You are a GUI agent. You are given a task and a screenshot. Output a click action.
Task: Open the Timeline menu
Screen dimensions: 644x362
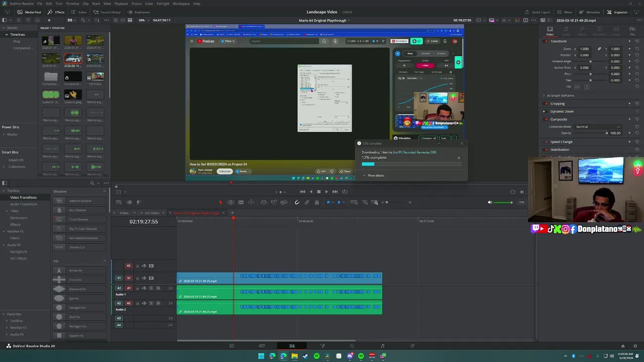click(x=72, y=4)
